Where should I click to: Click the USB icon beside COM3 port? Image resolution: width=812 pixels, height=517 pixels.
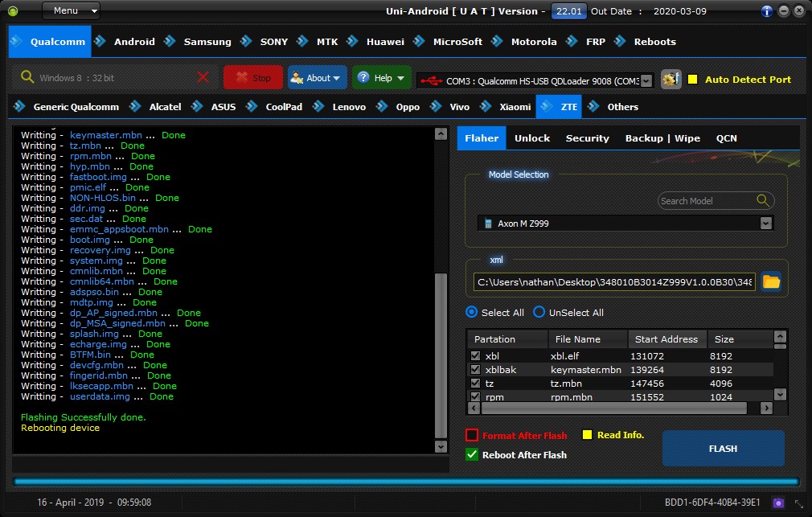click(x=432, y=81)
